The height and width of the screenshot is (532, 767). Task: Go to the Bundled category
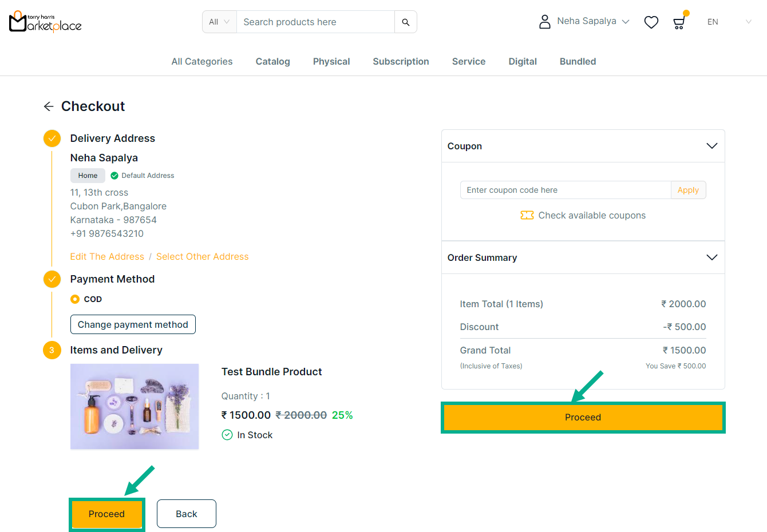pyautogui.click(x=578, y=62)
